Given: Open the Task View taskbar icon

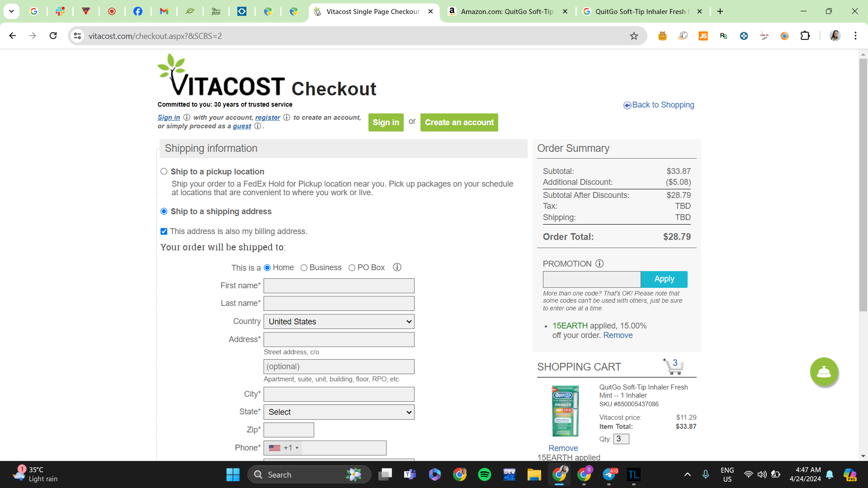Looking at the screenshot, I should 385,474.
